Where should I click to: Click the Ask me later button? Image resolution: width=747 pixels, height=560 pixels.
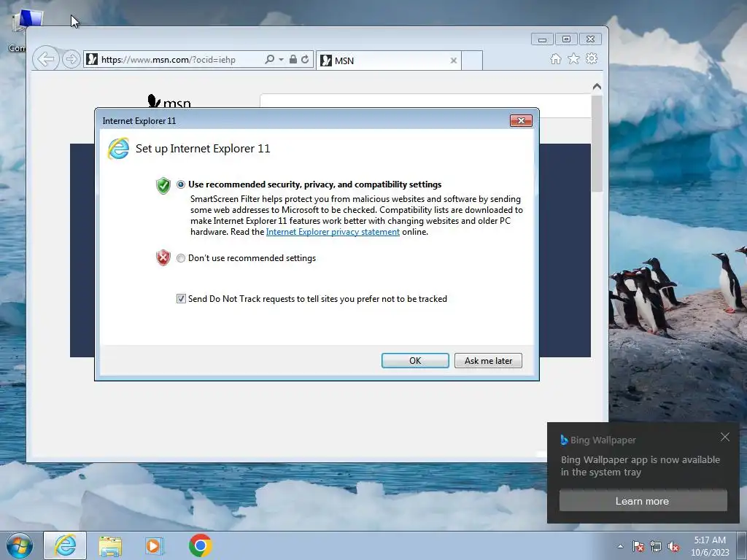tap(488, 360)
